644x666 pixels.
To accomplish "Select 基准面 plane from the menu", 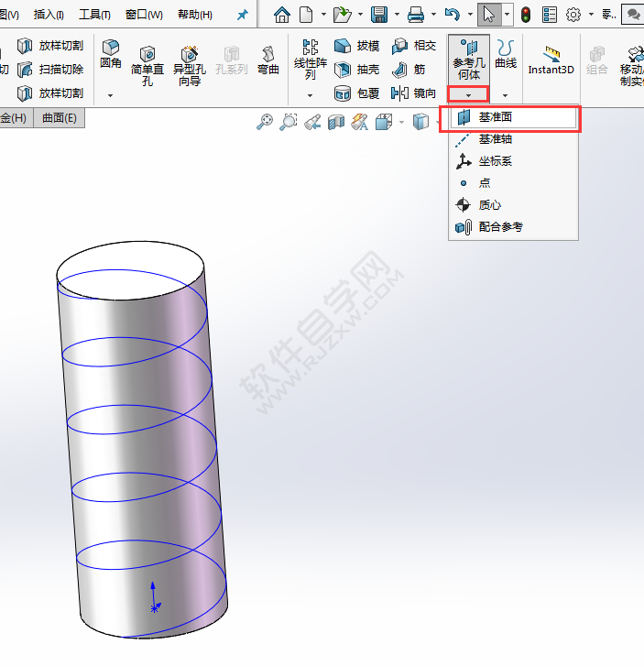I will pos(514,117).
